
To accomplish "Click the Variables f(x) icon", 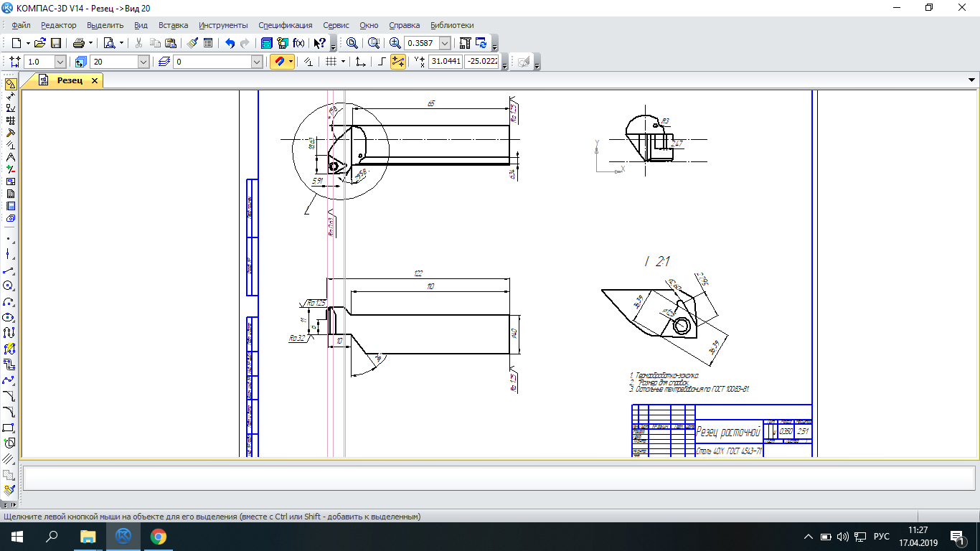I will [x=298, y=43].
